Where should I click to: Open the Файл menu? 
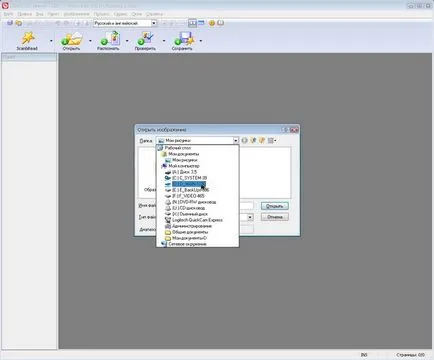8,14
